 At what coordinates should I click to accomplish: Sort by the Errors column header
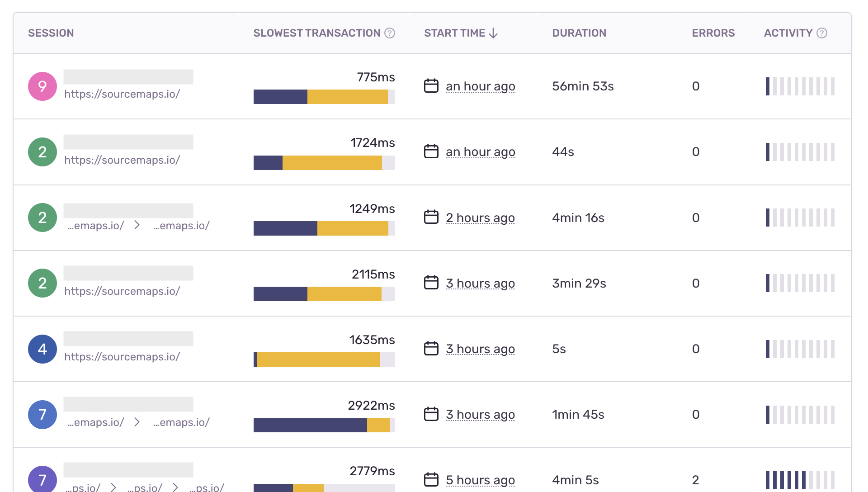click(x=713, y=33)
